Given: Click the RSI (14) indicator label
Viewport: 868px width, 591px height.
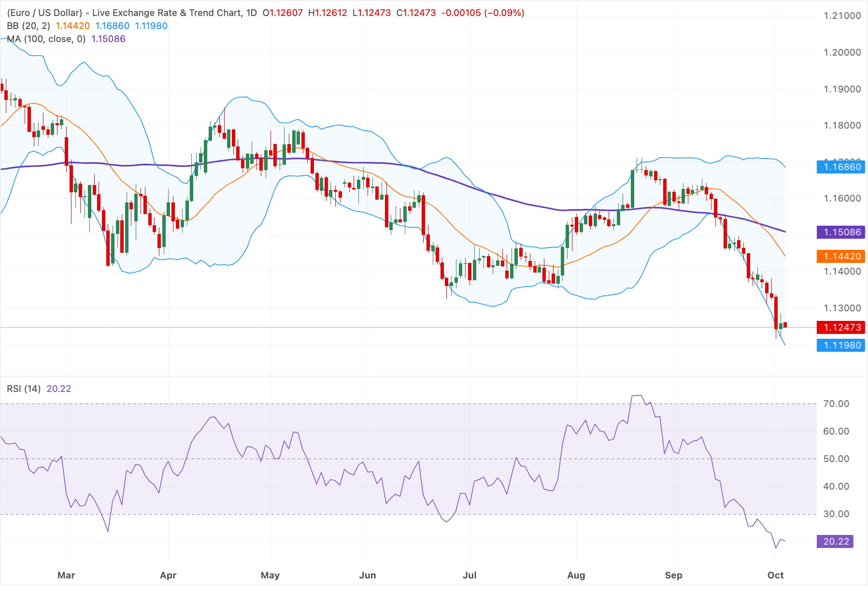Looking at the screenshot, I should [x=24, y=389].
